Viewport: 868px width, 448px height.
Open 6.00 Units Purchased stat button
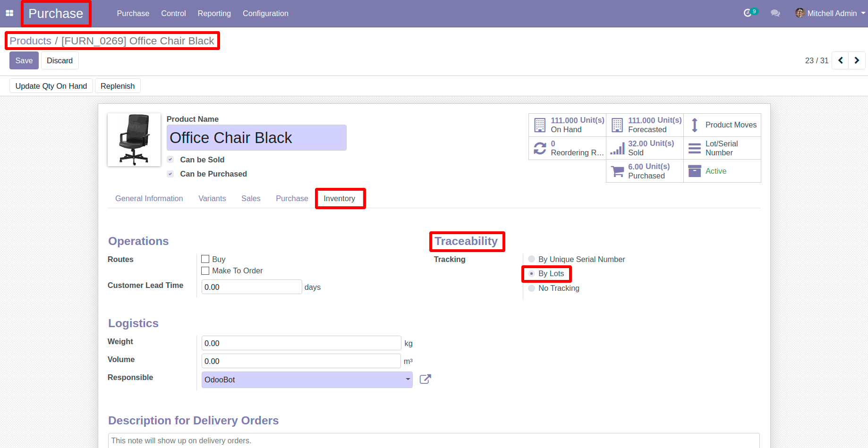(645, 171)
